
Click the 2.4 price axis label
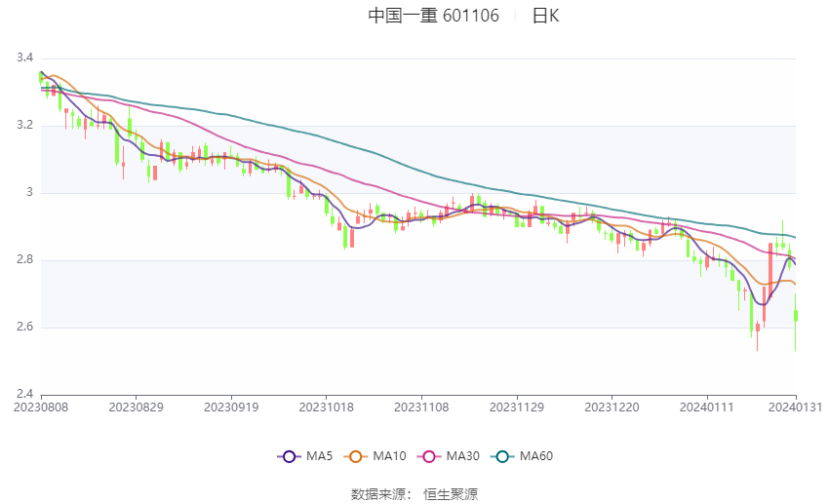click(x=24, y=394)
